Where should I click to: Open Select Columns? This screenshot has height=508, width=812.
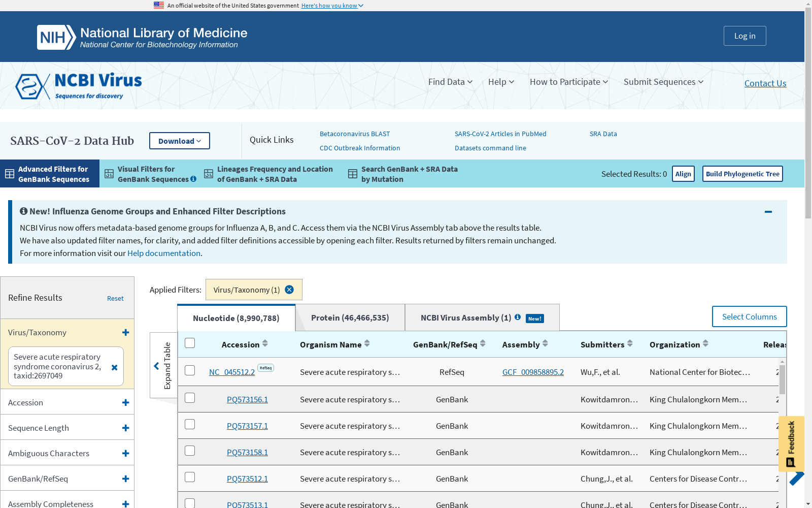(749, 316)
